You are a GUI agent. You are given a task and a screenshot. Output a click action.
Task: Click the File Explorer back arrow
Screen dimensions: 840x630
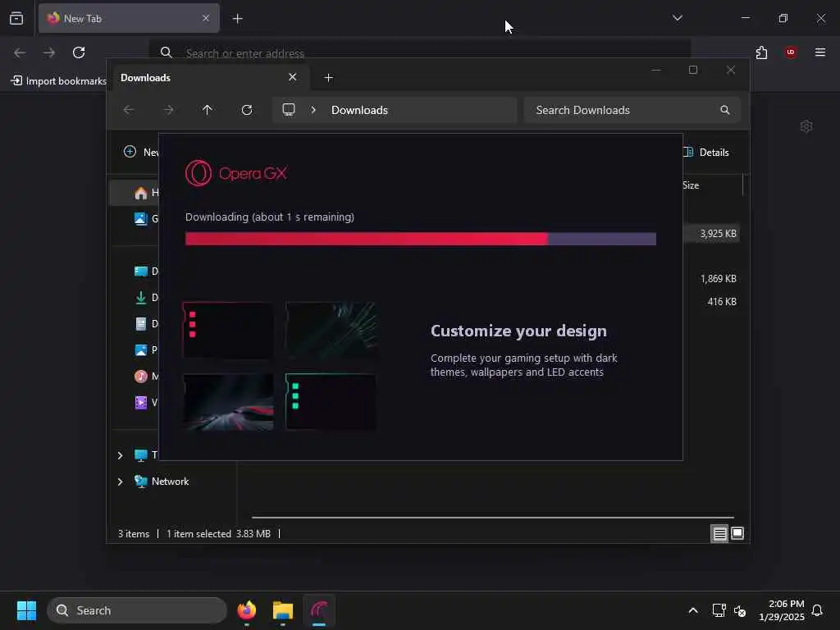coord(129,110)
